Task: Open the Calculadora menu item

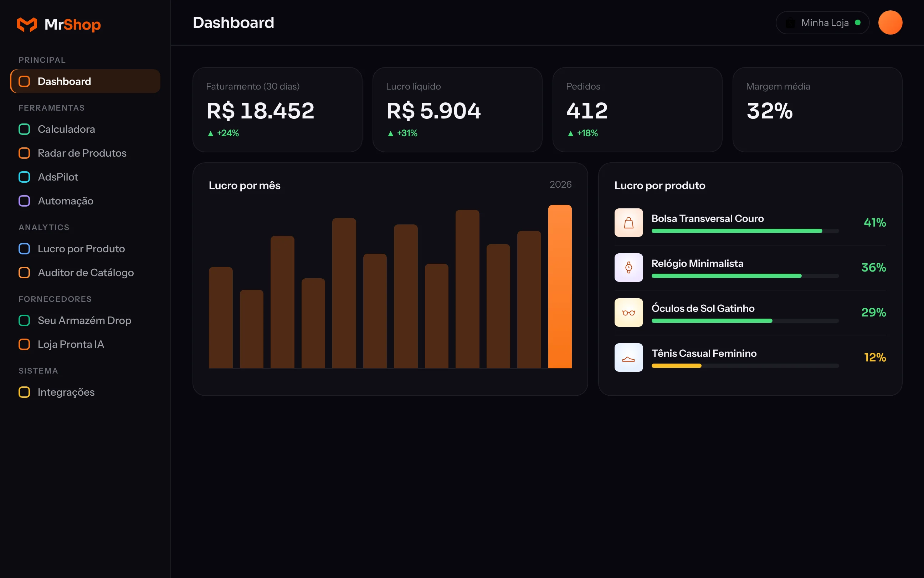Action: coord(85,129)
